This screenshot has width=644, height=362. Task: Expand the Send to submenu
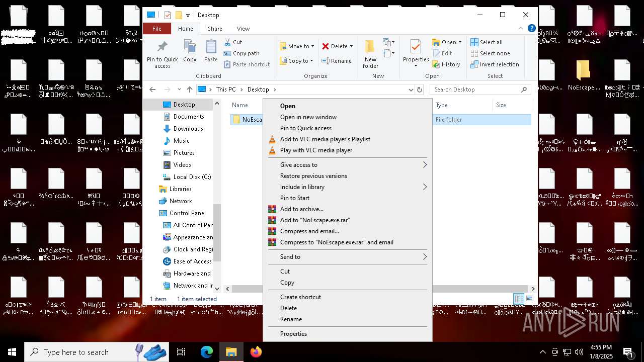[347, 257]
